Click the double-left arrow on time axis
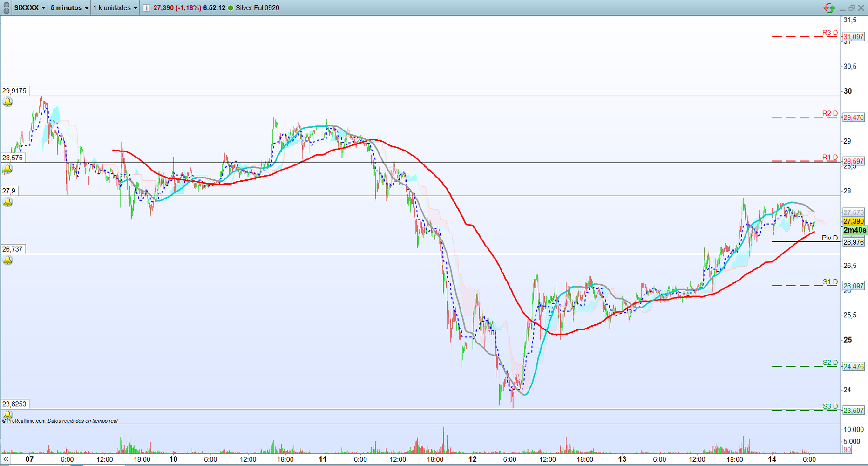Viewport: 868px width, 466px height. pyautogui.click(x=6, y=459)
